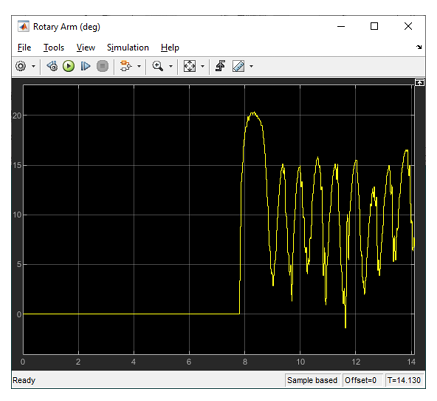
Task: Run the simulation with the green Play button
Action: pos(69,66)
